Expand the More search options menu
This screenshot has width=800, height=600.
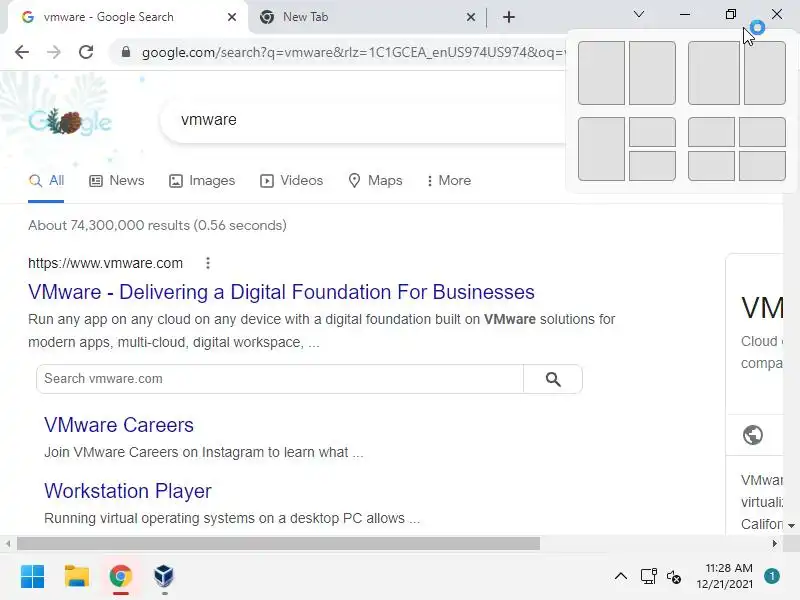(x=449, y=181)
